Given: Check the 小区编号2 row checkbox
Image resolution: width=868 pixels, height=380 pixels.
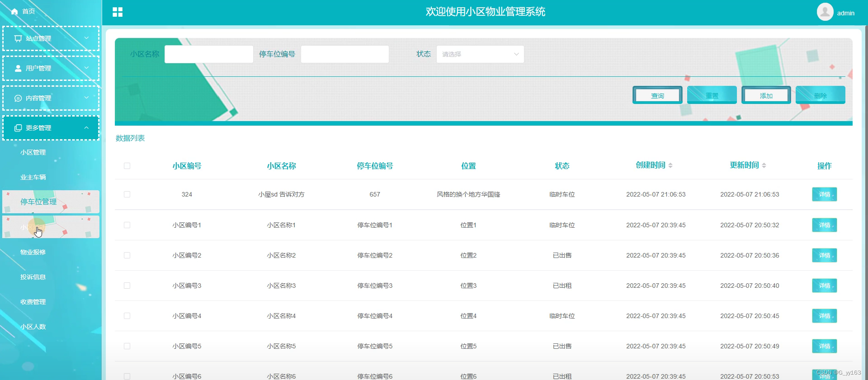Looking at the screenshot, I should pyautogui.click(x=127, y=255).
